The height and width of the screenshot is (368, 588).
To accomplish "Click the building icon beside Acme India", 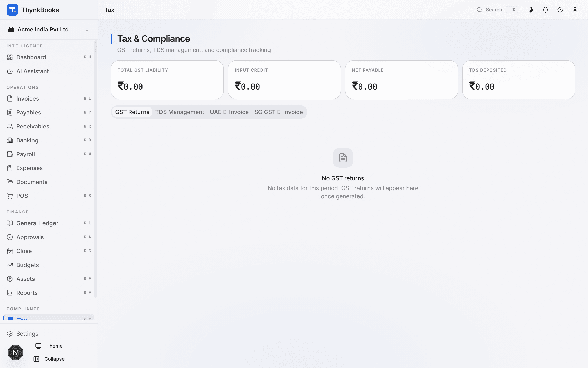I will [11, 29].
